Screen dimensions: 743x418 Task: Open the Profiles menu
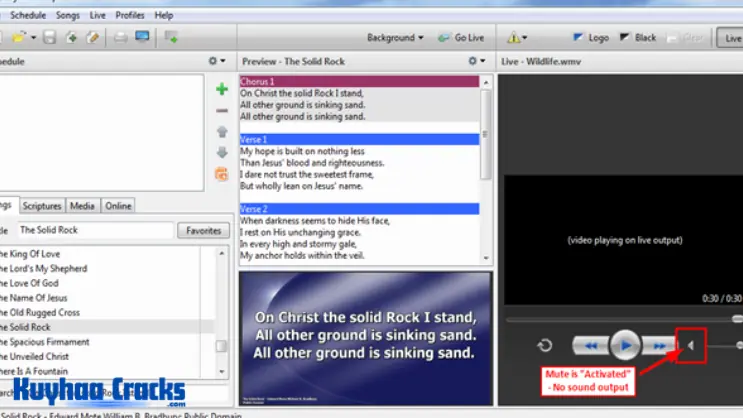129,16
